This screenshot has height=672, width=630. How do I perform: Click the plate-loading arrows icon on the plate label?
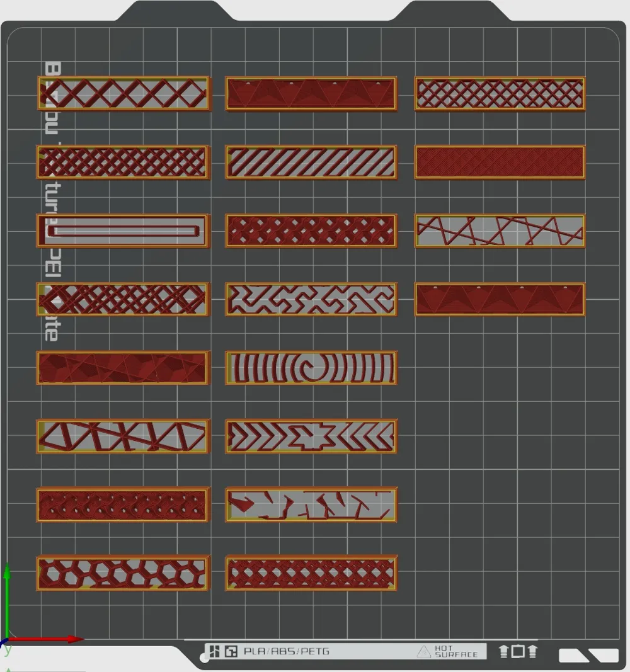point(518,651)
